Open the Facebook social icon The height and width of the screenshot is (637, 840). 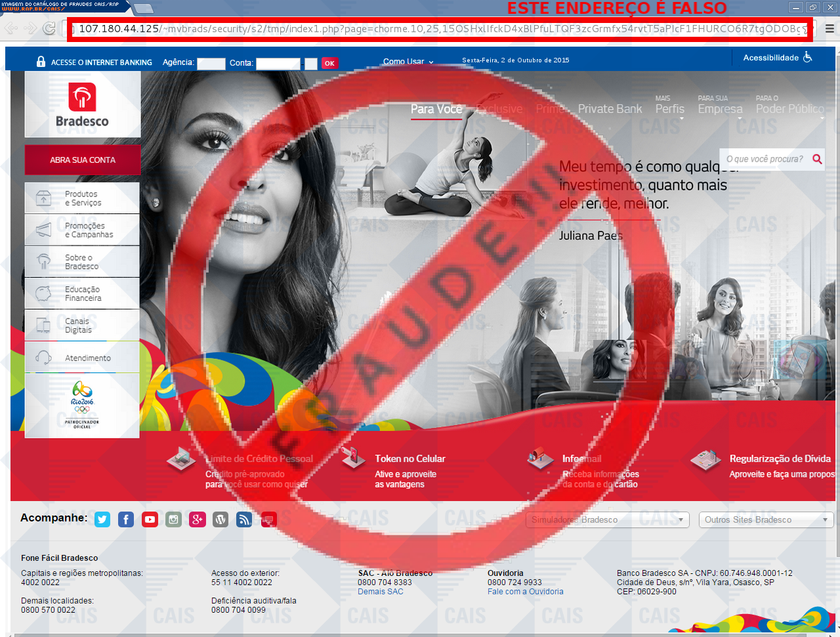coord(126,519)
